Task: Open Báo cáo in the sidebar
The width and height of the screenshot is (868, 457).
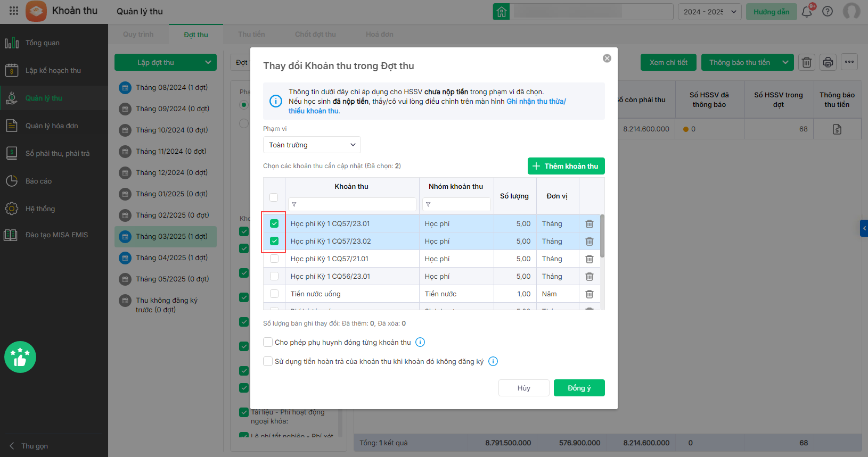Action: click(x=38, y=181)
